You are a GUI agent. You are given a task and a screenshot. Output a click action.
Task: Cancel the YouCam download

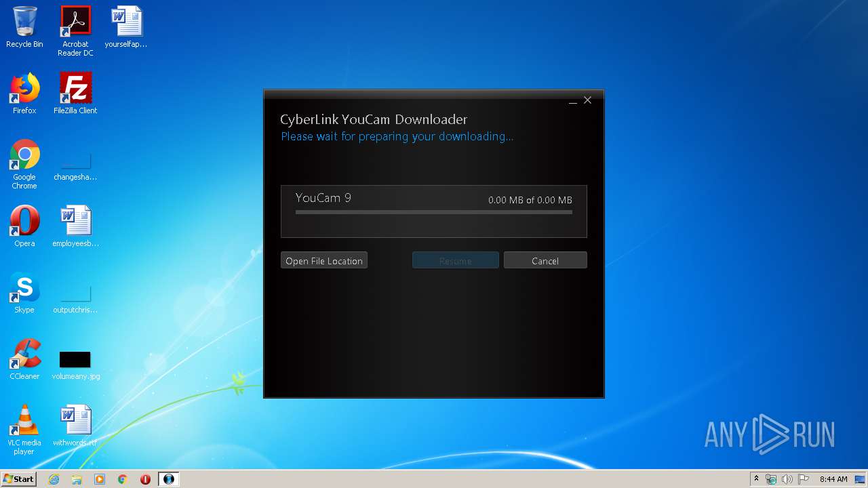click(x=545, y=261)
